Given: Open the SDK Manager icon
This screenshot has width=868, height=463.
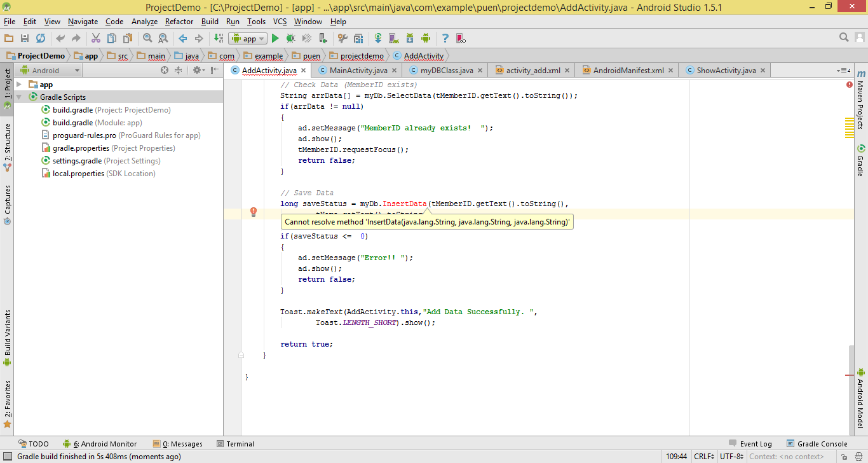Looking at the screenshot, I should 410,38.
